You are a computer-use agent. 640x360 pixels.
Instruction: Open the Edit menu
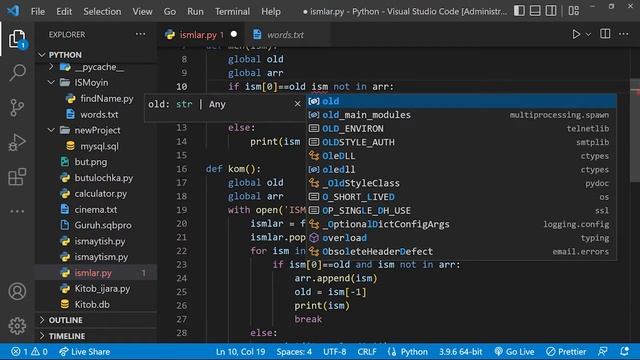click(64, 11)
